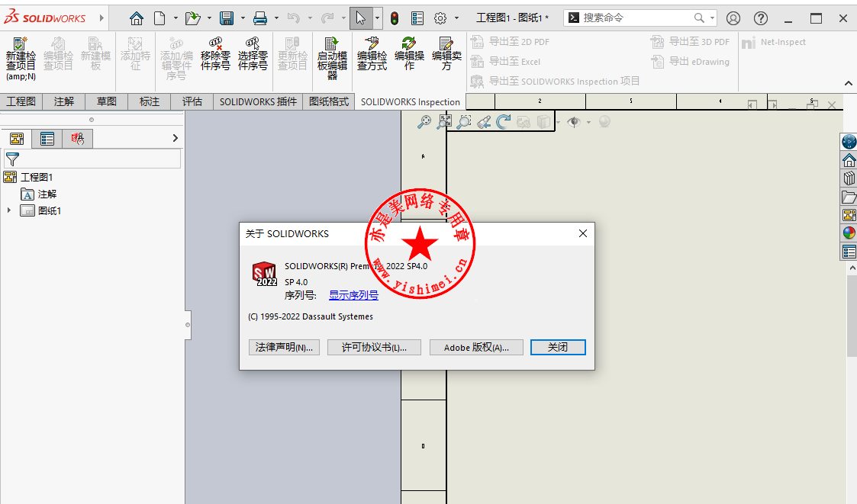Click 导出 eDrawing export command
This screenshot has width=857, height=504.
[x=691, y=62]
